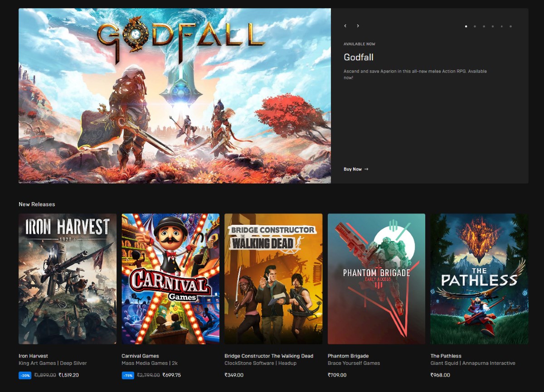Select the fourth carousel pagination dot

[493, 26]
